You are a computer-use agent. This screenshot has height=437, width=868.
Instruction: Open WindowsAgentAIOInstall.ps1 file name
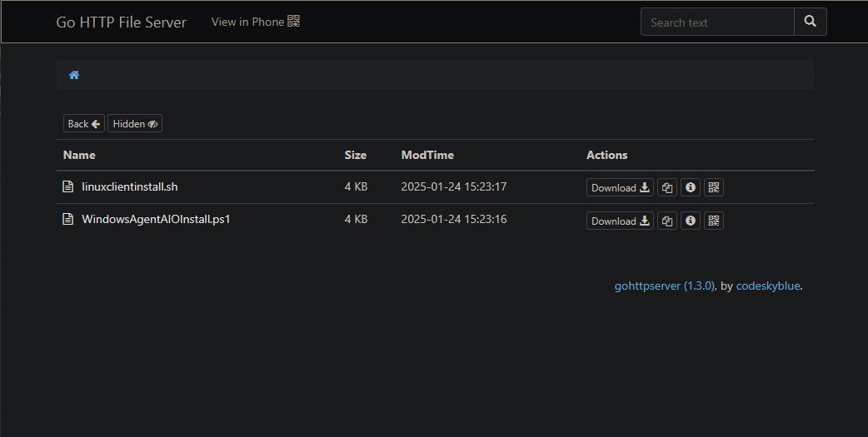[156, 219]
